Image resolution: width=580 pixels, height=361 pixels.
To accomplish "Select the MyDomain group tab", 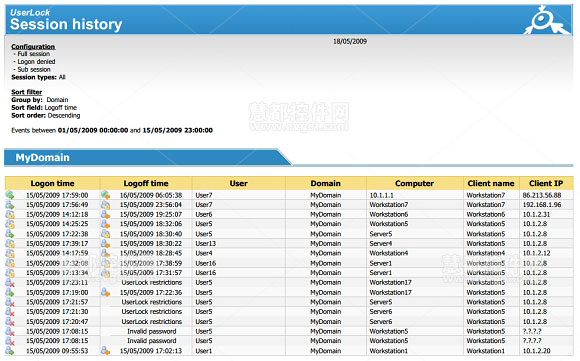I will [43, 158].
